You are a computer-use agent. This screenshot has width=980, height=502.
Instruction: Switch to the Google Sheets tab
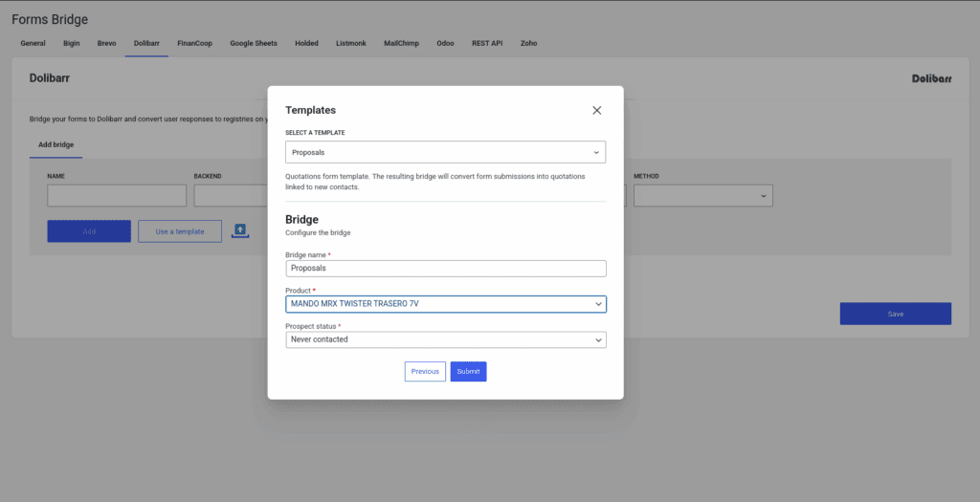point(254,44)
